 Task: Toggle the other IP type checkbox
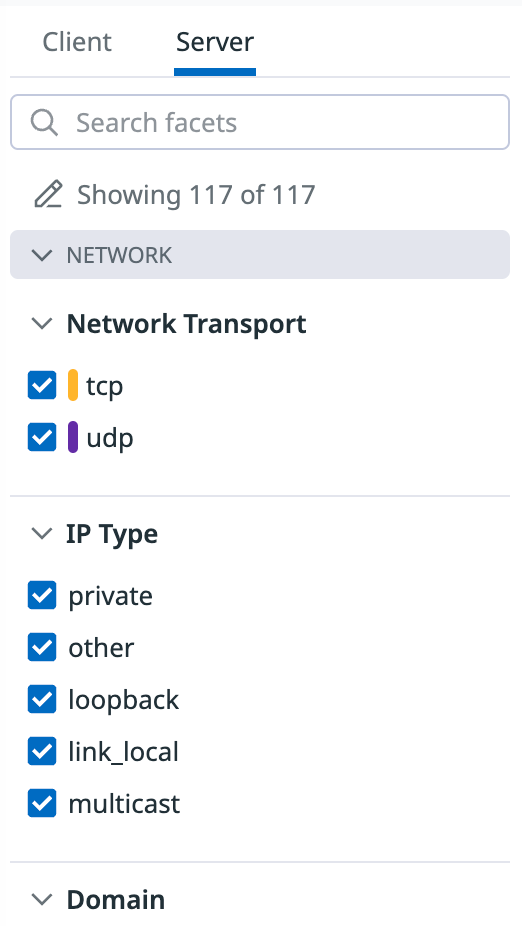(42, 647)
